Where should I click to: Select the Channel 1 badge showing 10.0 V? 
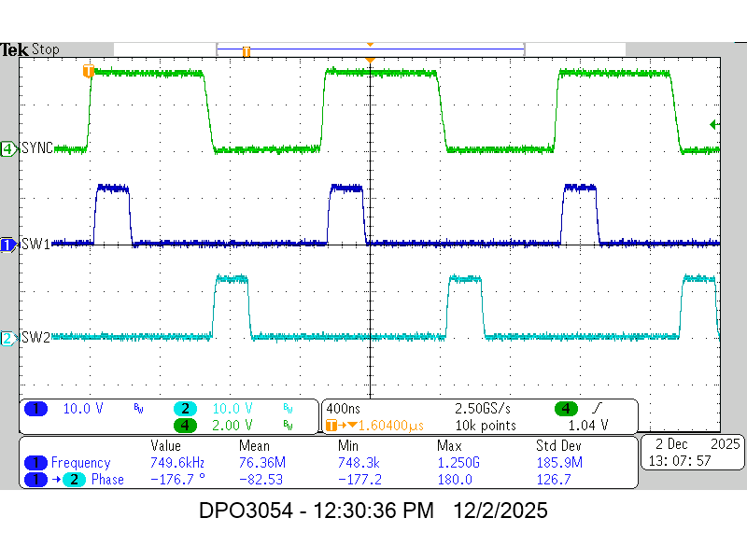coord(35,408)
